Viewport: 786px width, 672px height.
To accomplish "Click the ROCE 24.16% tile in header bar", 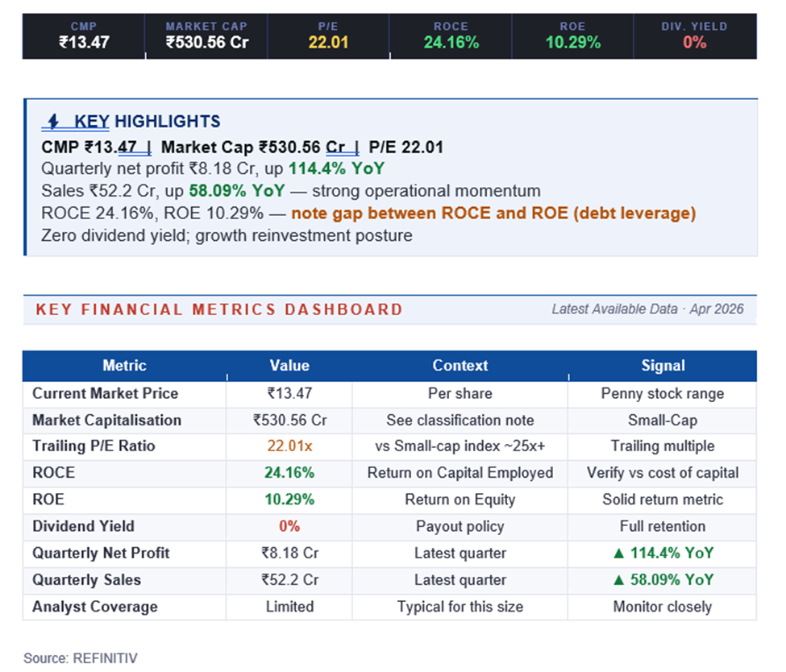I will [x=451, y=36].
